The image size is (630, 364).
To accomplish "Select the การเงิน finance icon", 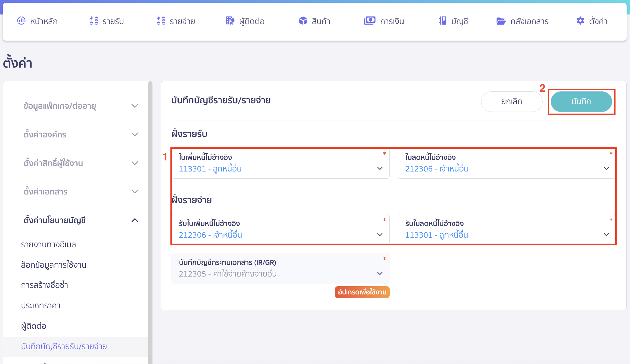I will click(x=370, y=21).
